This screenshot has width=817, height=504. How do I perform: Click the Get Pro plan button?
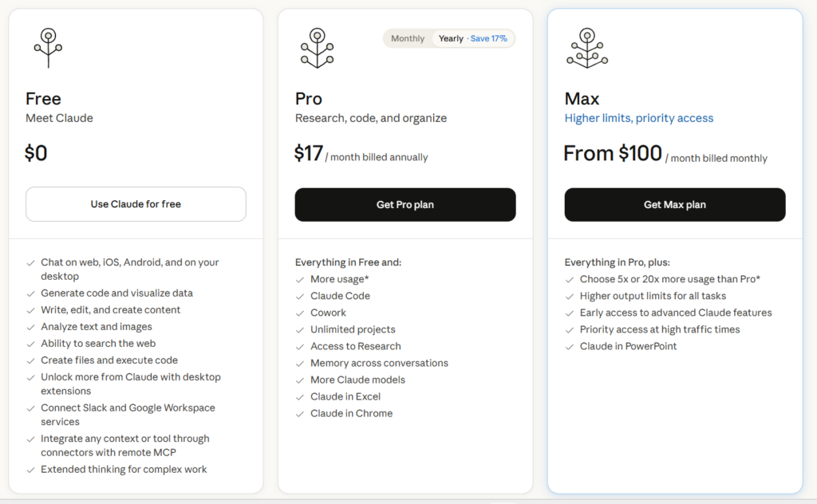click(405, 205)
